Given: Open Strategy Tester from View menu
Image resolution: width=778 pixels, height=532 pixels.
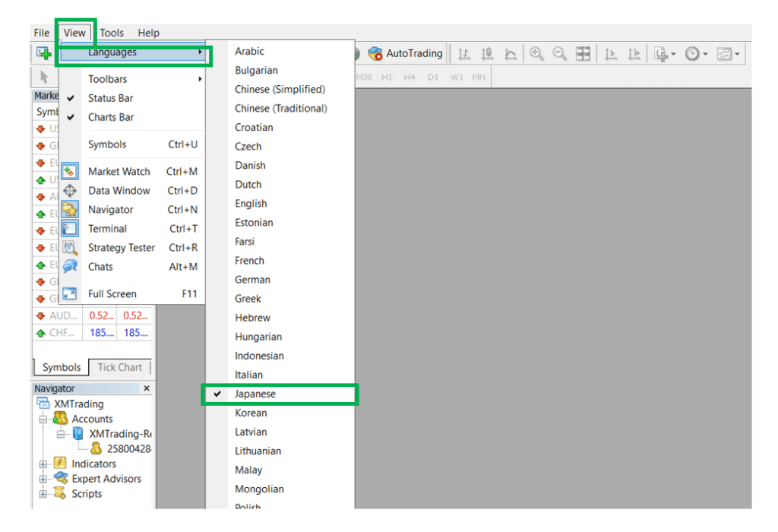Looking at the screenshot, I should 121,248.
